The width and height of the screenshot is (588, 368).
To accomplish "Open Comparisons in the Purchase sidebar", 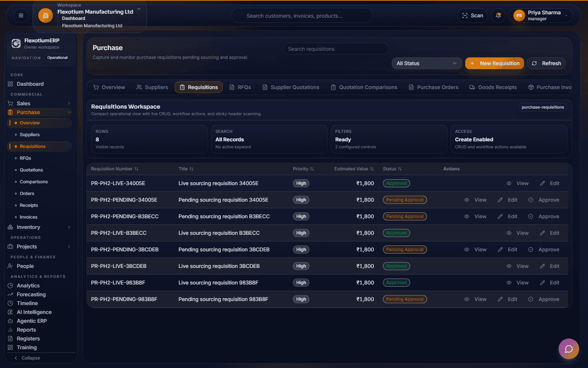I will pos(34,182).
